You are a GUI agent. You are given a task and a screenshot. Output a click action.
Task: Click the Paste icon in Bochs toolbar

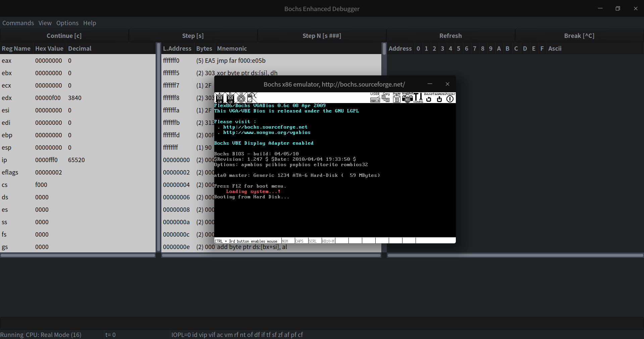point(396,98)
